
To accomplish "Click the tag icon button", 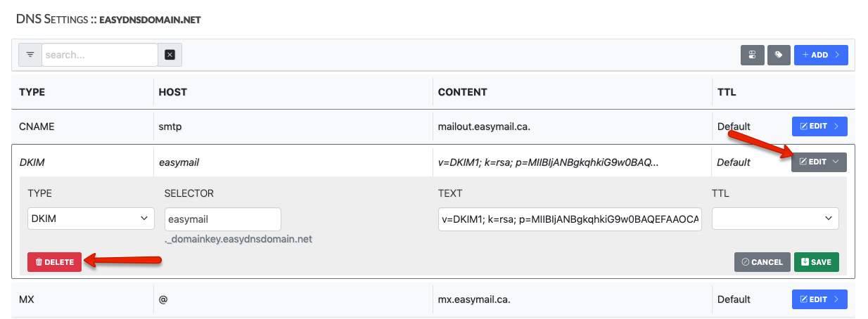I will [779, 55].
